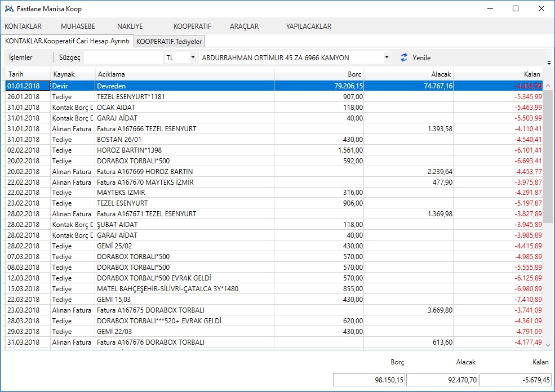
Task: Open the KONTAKLAR menu
Action: click(23, 26)
